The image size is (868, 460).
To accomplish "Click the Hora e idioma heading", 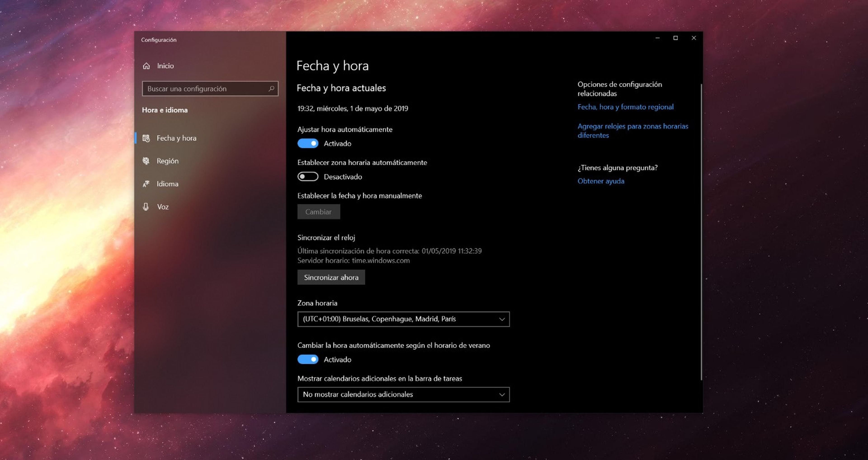I will (x=165, y=110).
